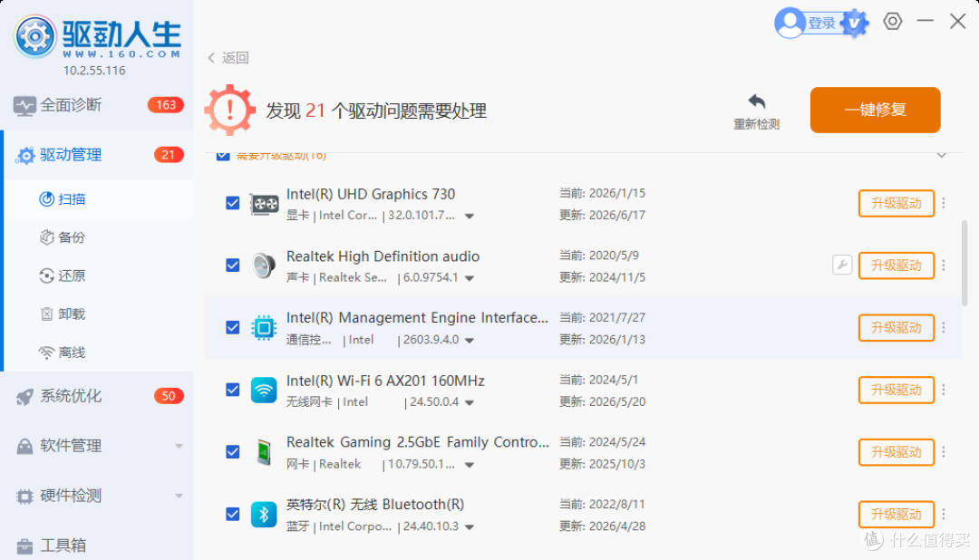Toggle 需要升级驱动 group checkbox
Screen dimensions: 979x560
(x=223, y=156)
